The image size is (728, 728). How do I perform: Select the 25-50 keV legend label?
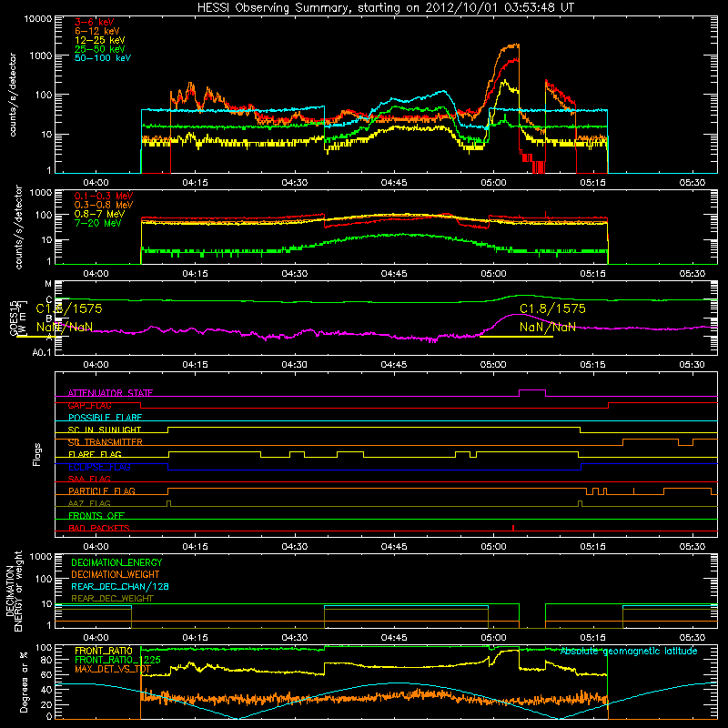100,49
